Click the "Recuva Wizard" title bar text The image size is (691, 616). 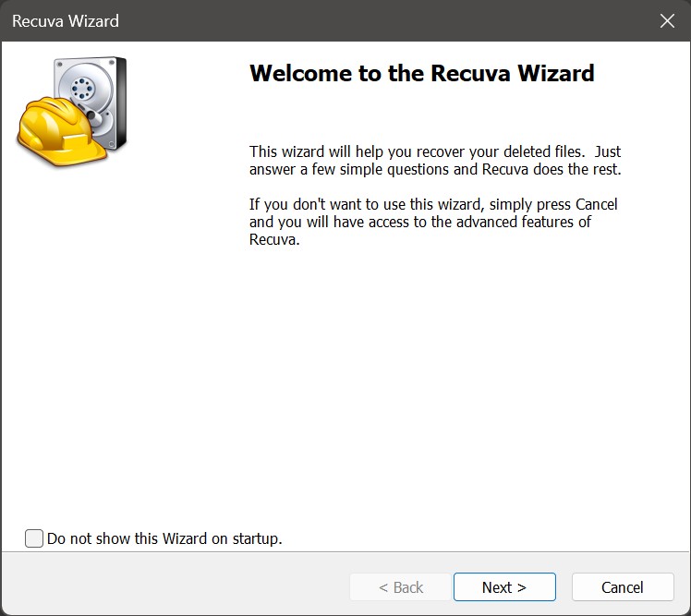66,20
